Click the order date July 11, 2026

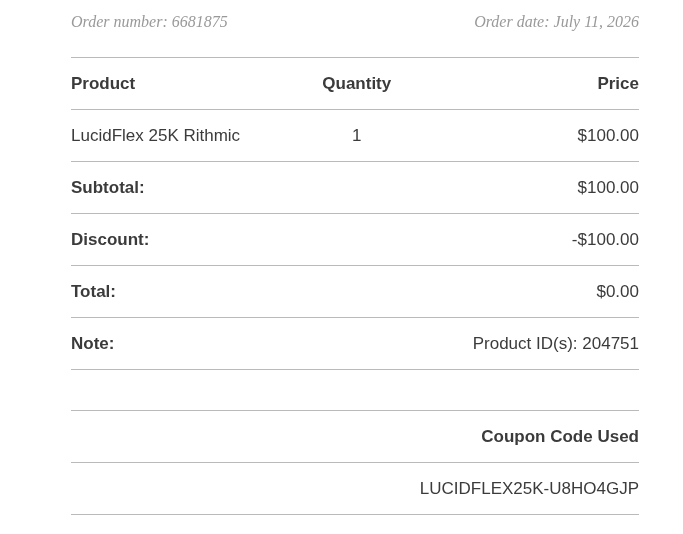[556, 22]
